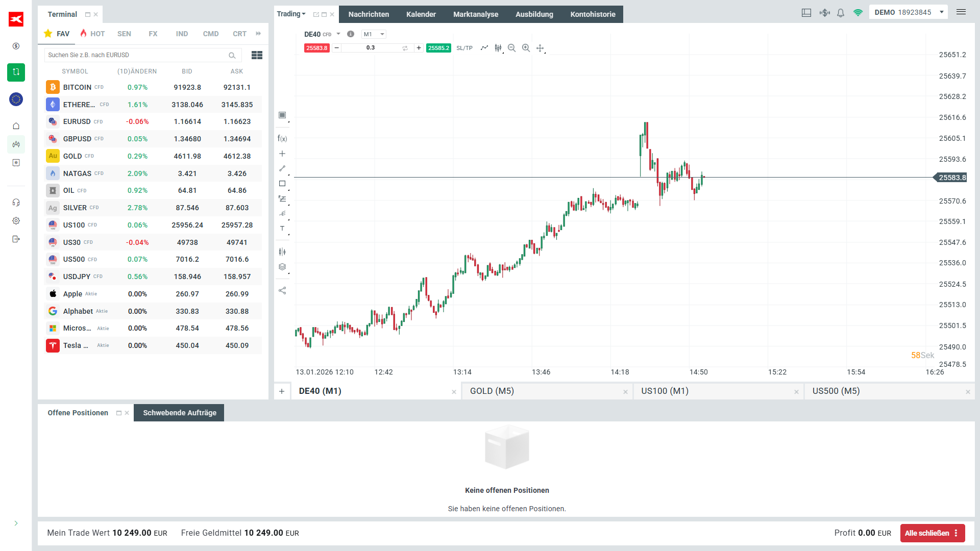Select the Tesla row in watchlist
The height and width of the screenshot is (551, 980).
(x=153, y=345)
